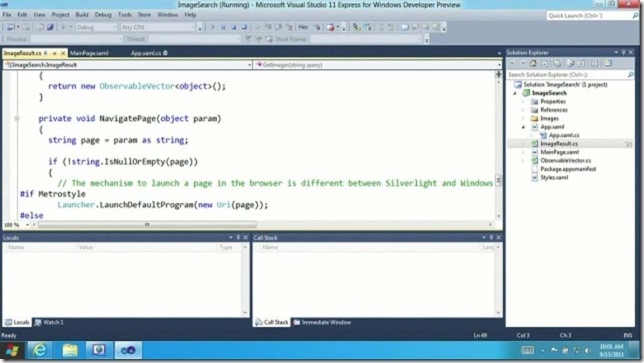This screenshot has width=644, height=363.
Task: Click the Pause (Break All) debug button
Action: (223, 27)
